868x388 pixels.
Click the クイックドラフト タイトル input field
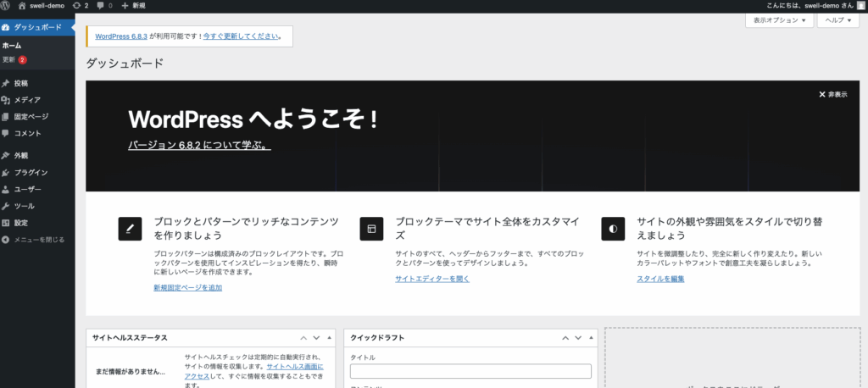coord(470,371)
